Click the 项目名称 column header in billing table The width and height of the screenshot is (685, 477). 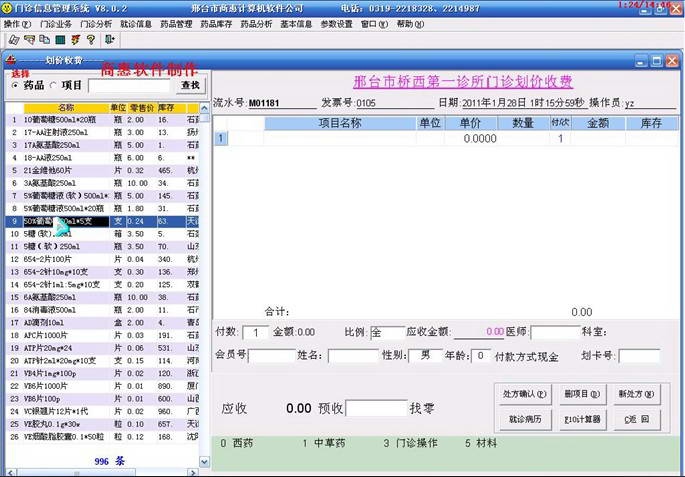(x=340, y=124)
